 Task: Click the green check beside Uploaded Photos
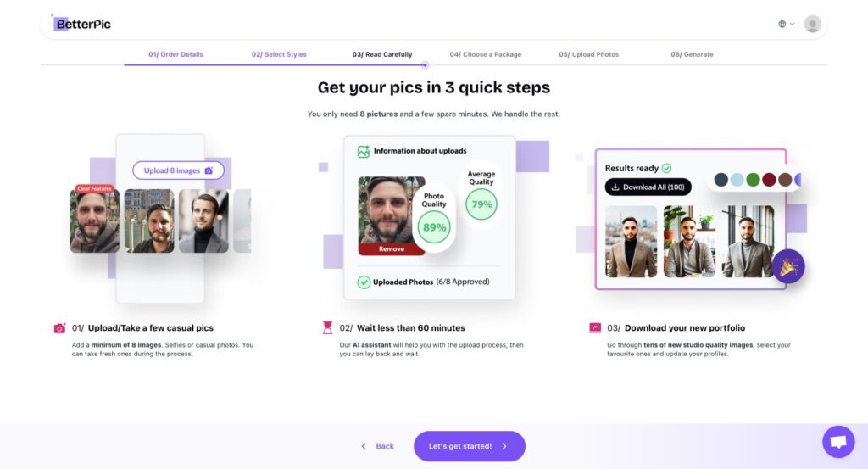point(364,282)
